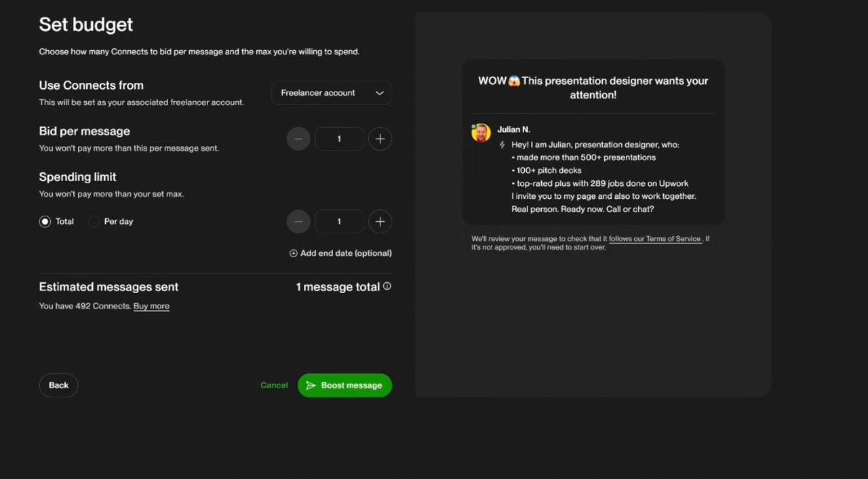Decrease bid per message with minus icon

[298, 139]
